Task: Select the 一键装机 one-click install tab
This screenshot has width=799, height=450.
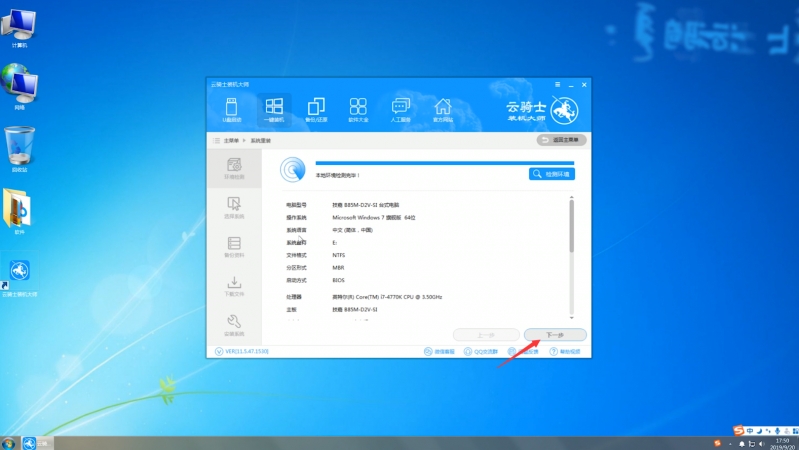Action: (x=274, y=110)
